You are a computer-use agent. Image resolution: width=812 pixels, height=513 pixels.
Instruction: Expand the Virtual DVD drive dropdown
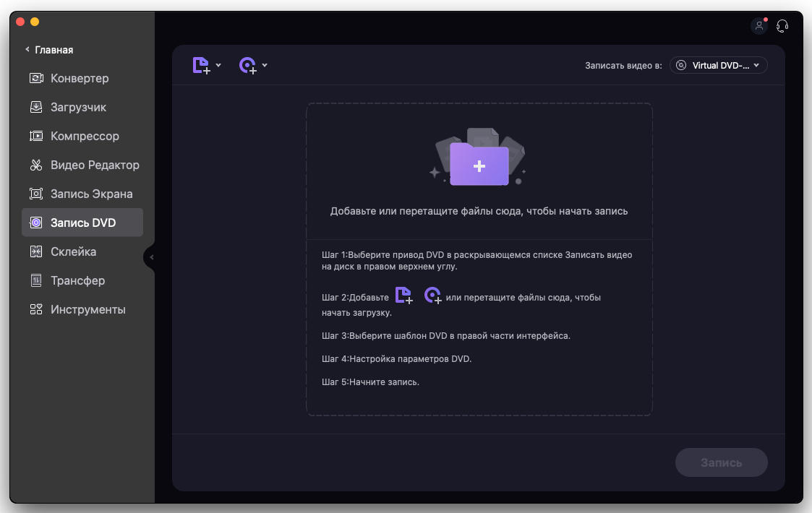[x=718, y=65]
